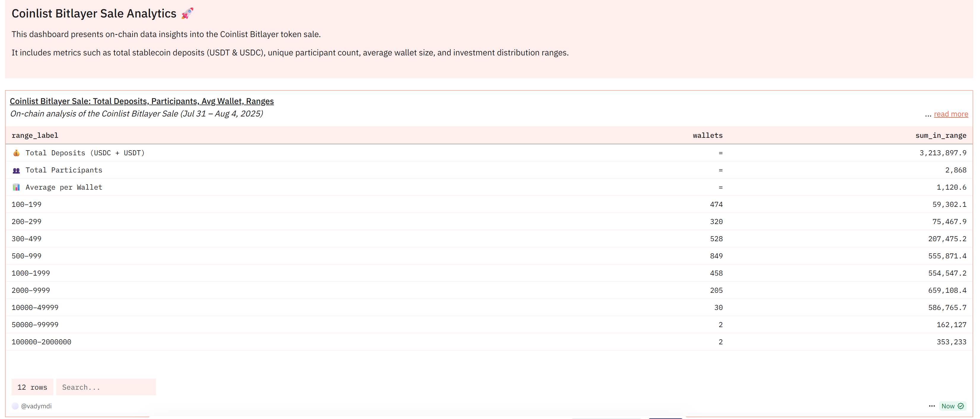
Task: Select the 300–499 range row label
Action: (27, 239)
